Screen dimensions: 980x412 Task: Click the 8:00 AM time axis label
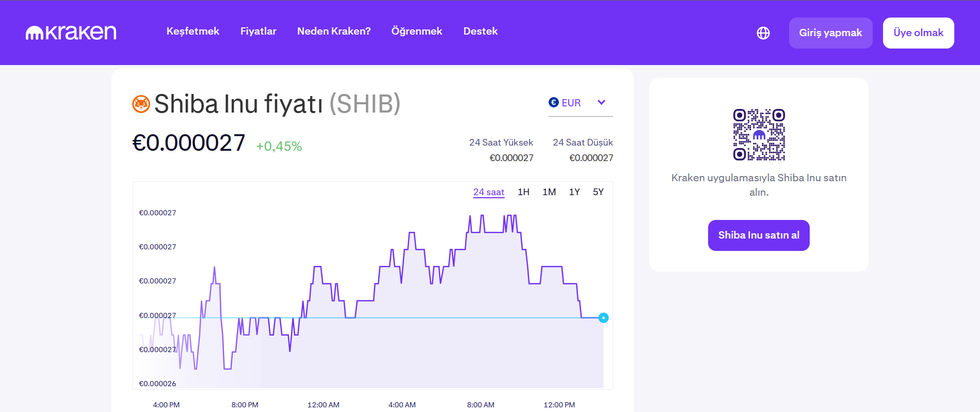click(x=480, y=405)
